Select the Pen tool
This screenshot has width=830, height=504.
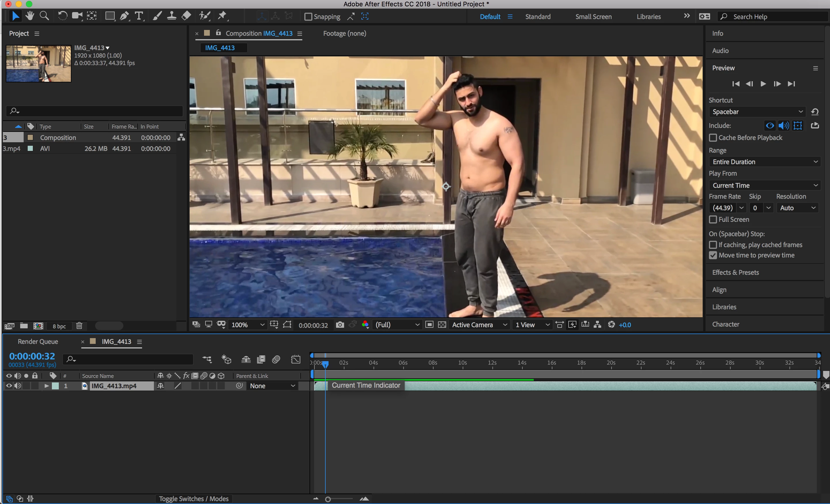click(124, 16)
